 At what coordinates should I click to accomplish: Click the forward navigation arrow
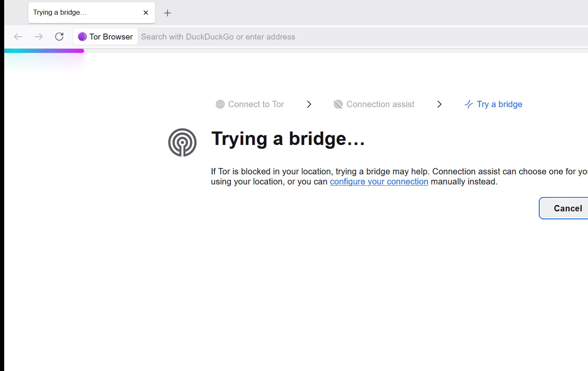(x=39, y=37)
